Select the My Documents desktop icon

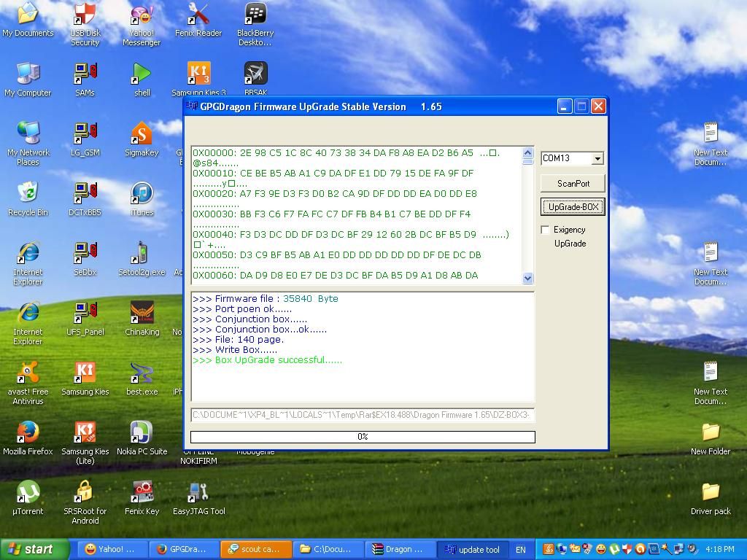pyautogui.click(x=28, y=20)
